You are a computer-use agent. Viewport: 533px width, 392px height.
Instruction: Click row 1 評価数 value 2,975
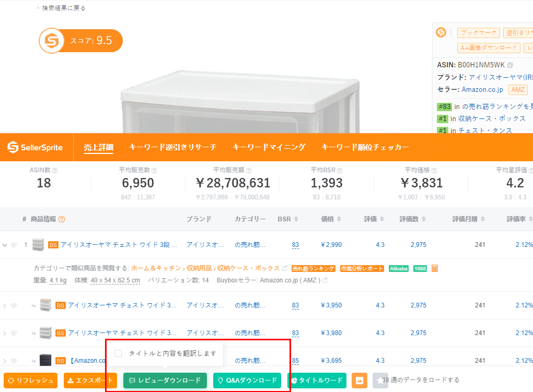click(419, 245)
